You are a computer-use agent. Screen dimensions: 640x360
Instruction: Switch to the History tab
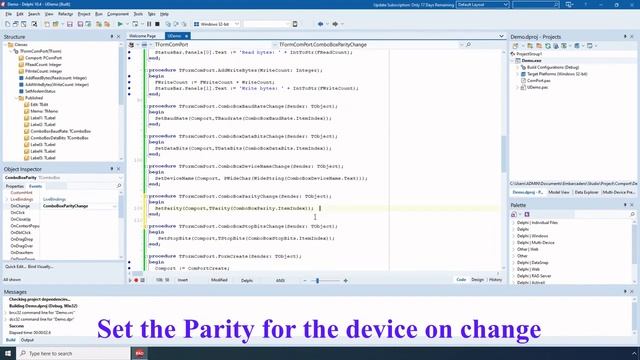pos(495,280)
